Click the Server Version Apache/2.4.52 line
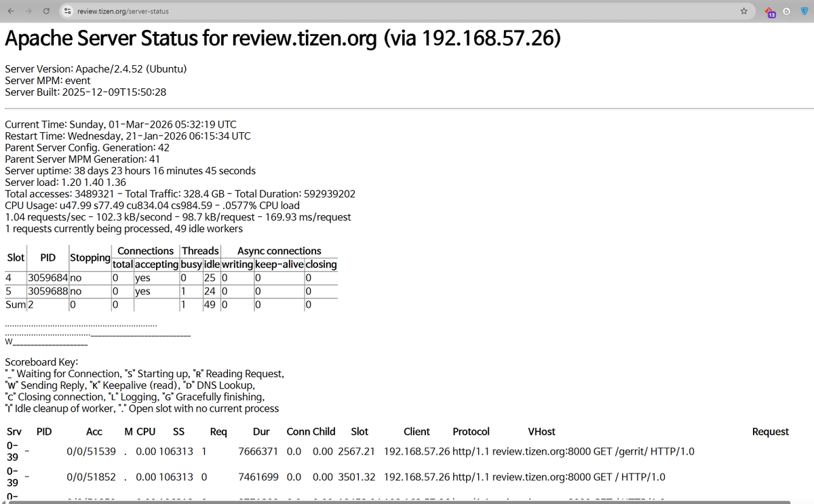The image size is (814, 504). (x=96, y=69)
